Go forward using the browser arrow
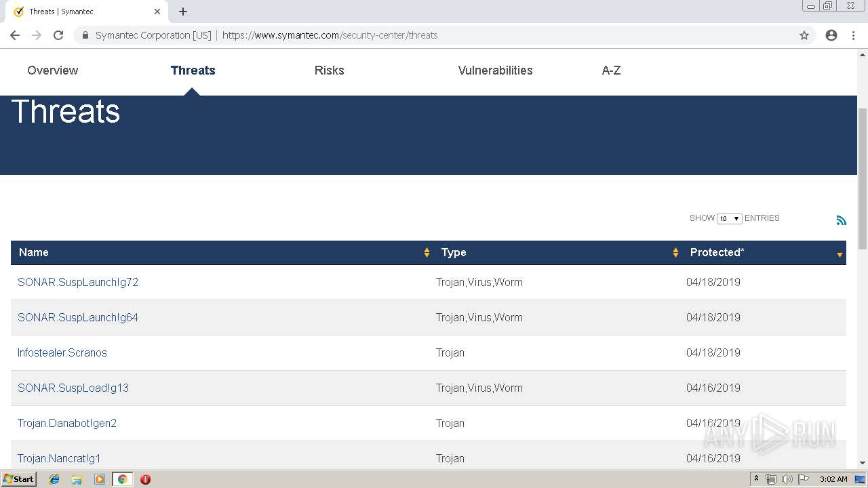Screen dimensions: 868x488 (37, 35)
